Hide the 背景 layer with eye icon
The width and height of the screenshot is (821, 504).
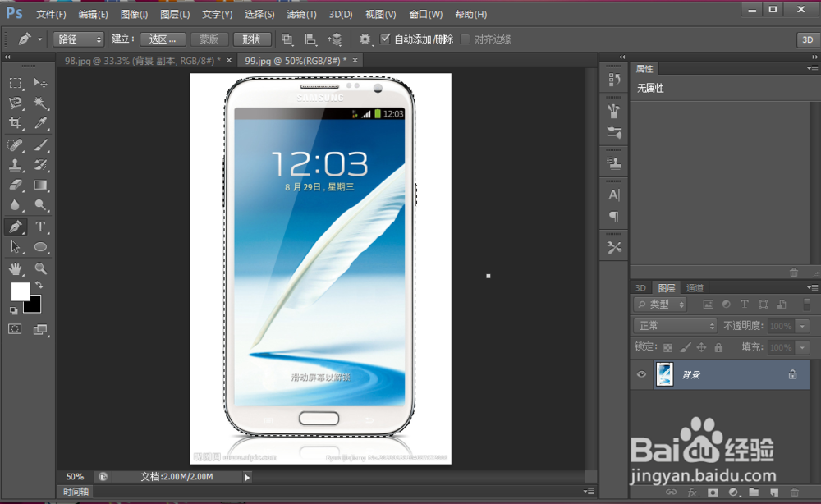coord(641,374)
